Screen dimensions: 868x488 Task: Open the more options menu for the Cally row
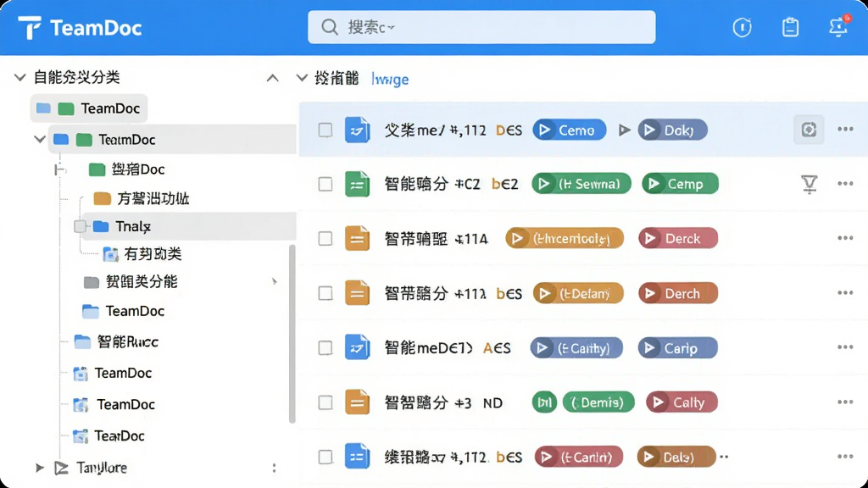coord(845,402)
